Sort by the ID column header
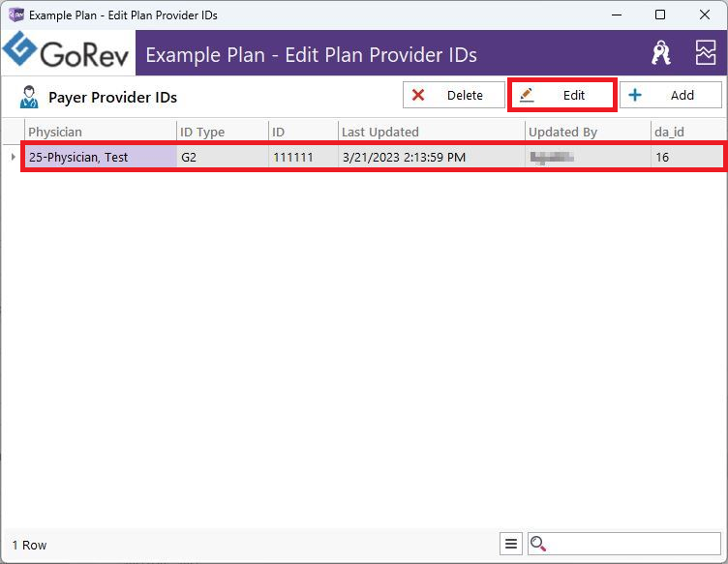728x564 pixels. (303, 133)
